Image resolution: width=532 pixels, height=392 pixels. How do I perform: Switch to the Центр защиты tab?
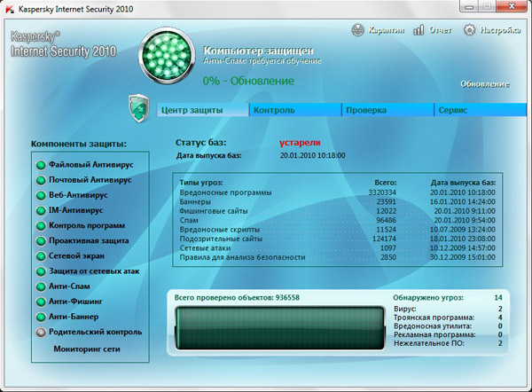coord(202,110)
